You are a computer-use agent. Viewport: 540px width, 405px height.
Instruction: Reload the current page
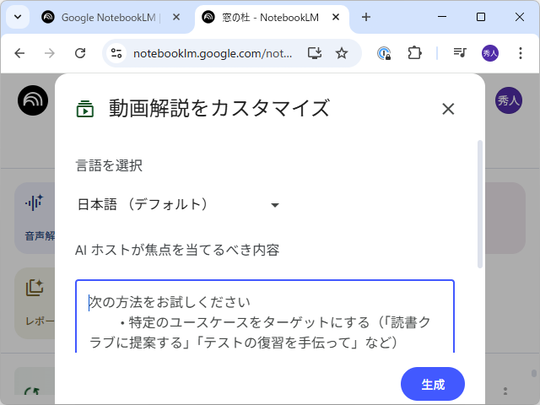click(80, 53)
